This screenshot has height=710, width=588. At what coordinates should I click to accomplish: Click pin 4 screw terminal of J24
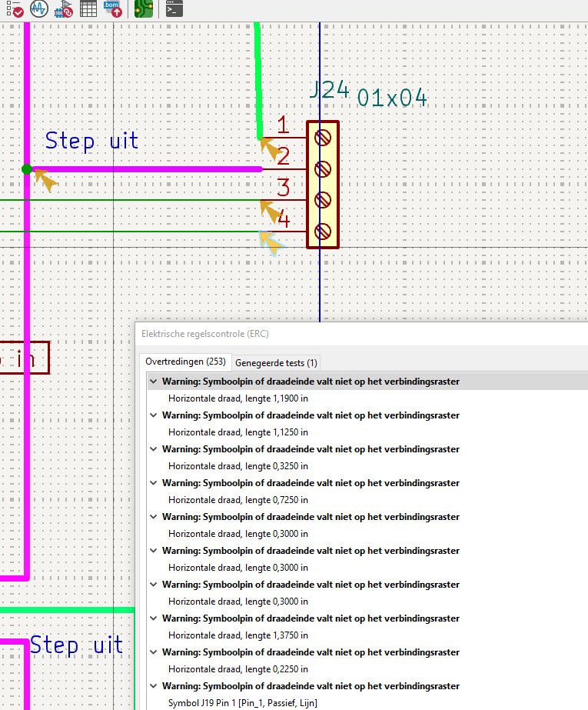(x=323, y=232)
